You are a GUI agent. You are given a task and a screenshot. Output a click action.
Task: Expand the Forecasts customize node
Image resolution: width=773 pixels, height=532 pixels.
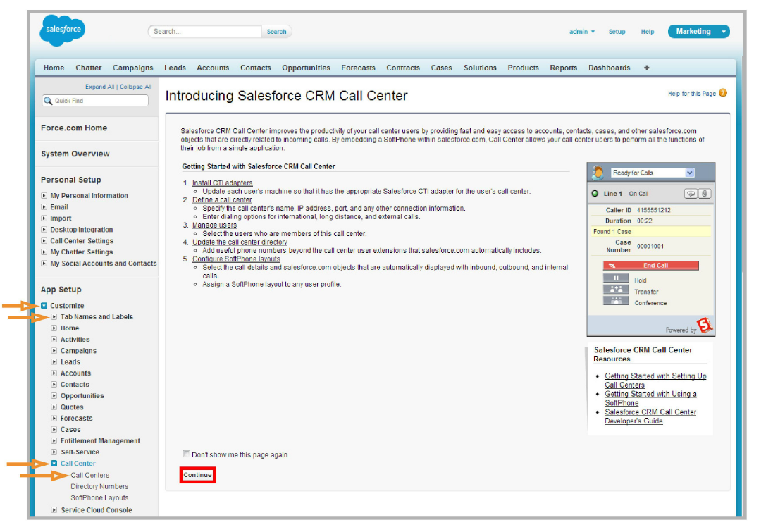54,418
